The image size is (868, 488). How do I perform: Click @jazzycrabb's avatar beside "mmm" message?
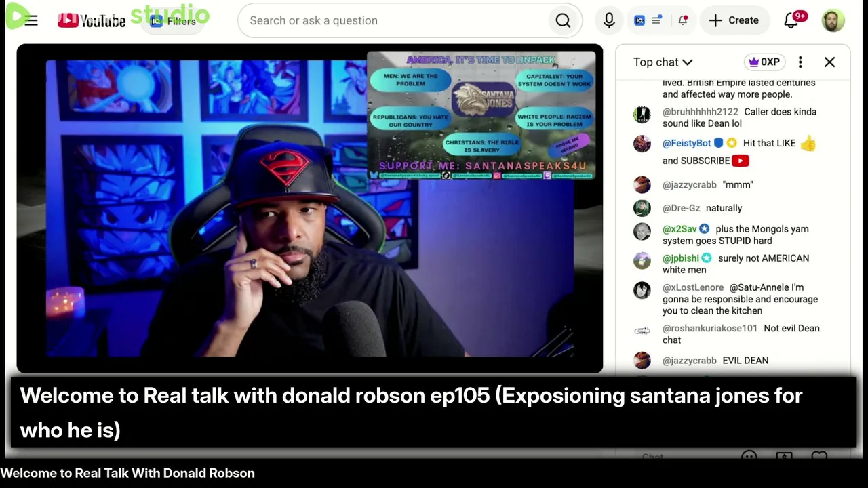point(642,185)
